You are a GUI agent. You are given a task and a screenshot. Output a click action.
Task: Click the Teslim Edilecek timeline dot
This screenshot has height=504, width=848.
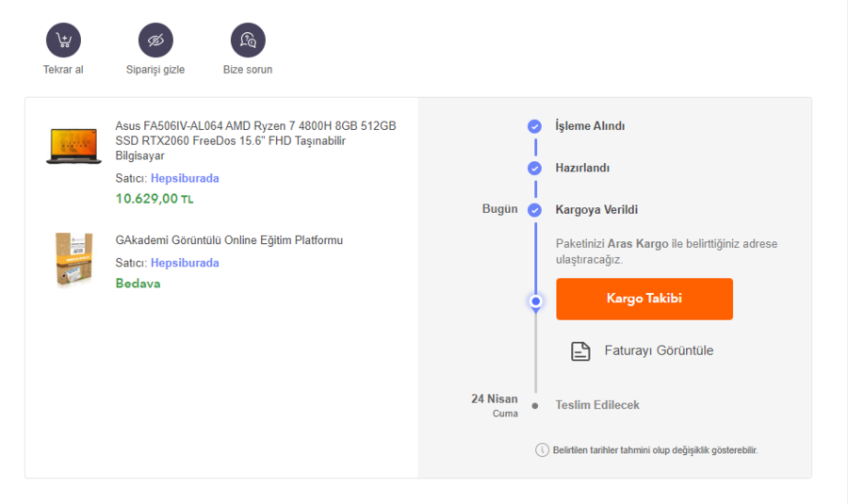click(535, 405)
